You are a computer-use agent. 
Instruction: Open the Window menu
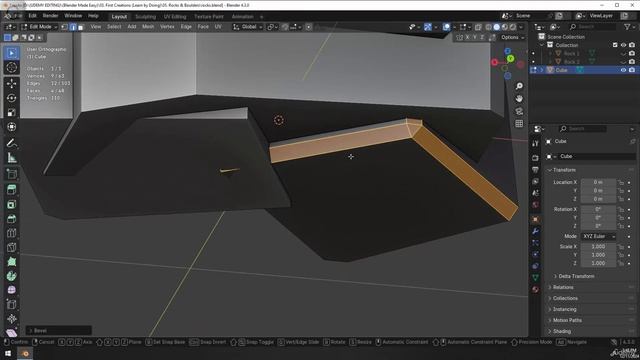pyautogui.click(x=73, y=16)
